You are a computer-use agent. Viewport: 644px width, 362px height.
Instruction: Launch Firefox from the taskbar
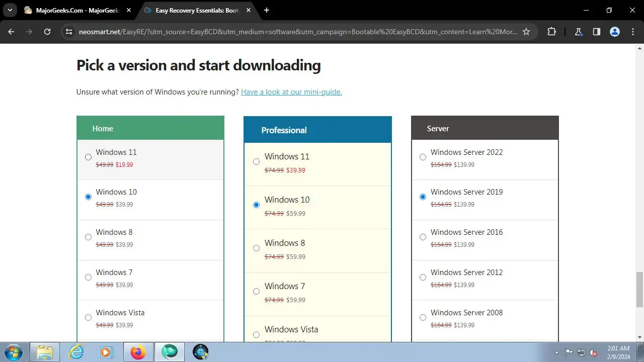click(138, 352)
